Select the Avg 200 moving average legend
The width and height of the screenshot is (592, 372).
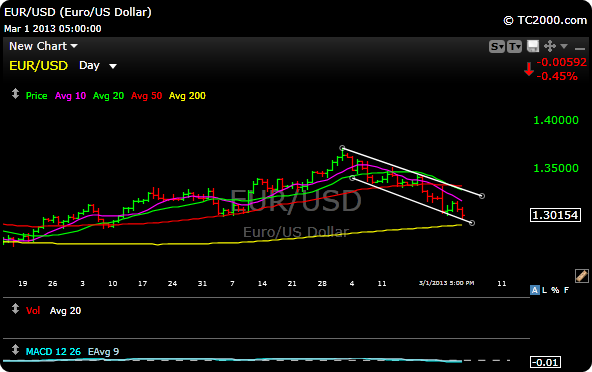point(187,96)
